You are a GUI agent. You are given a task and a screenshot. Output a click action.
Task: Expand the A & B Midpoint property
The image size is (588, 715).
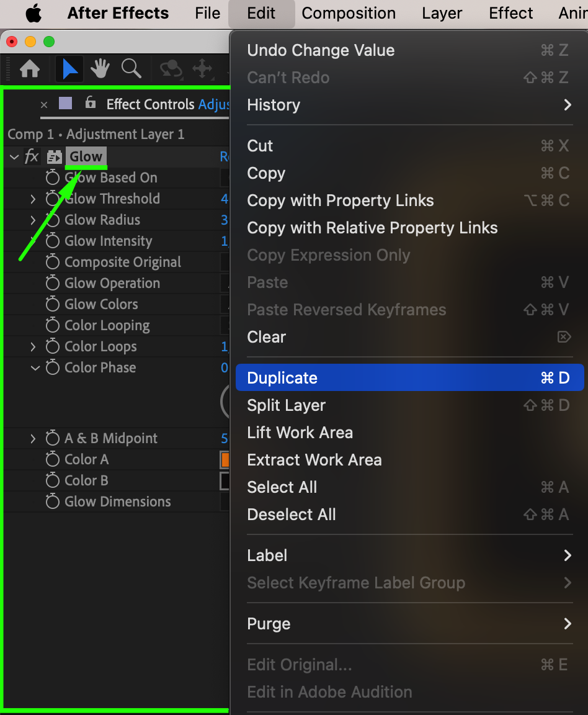[x=33, y=438]
